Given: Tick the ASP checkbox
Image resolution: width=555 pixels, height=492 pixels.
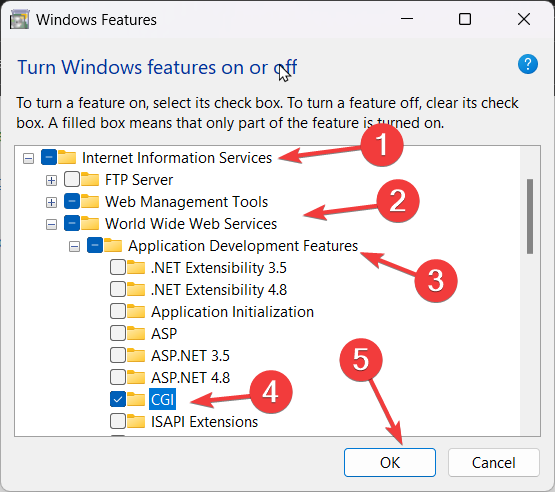Looking at the screenshot, I should tap(118, 333).
